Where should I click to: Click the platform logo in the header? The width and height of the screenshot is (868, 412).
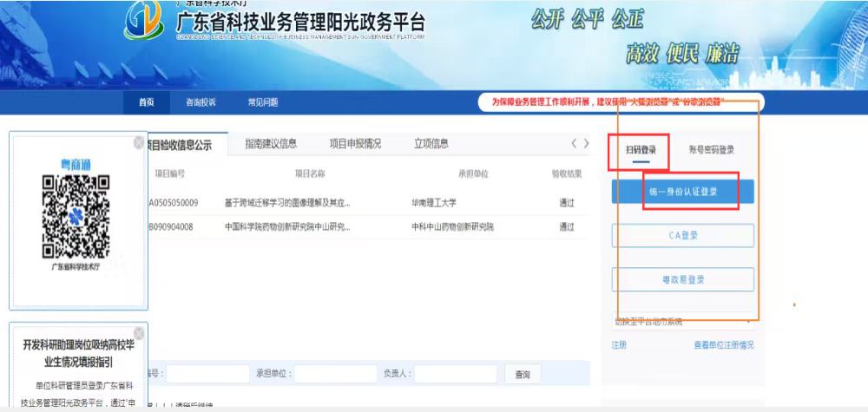point(143,21)
